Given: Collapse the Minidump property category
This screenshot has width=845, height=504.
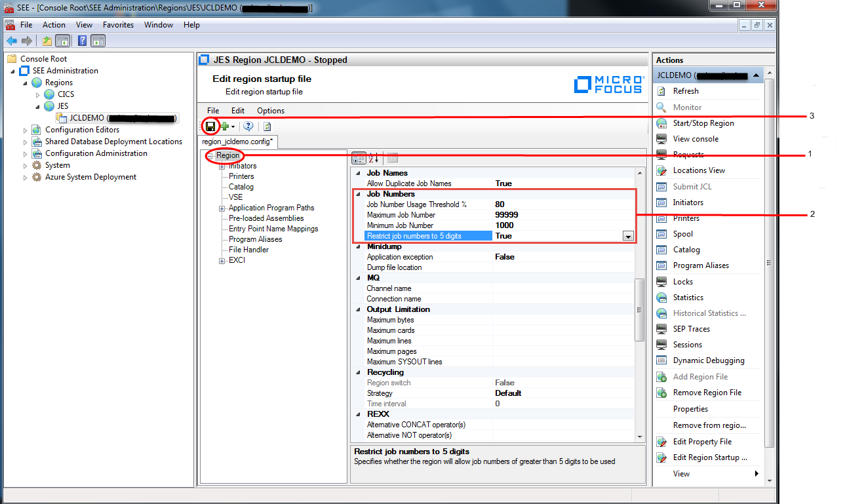Looking at the screenshot, I should coord(358,246).
